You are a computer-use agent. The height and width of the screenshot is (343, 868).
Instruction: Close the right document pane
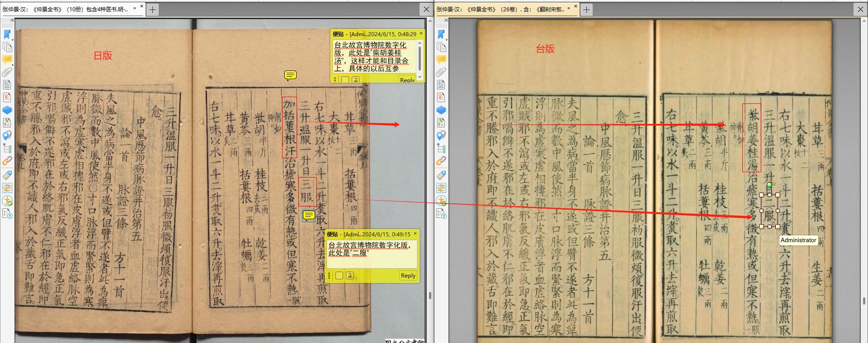pyautogui.click(x=860, y=9)
